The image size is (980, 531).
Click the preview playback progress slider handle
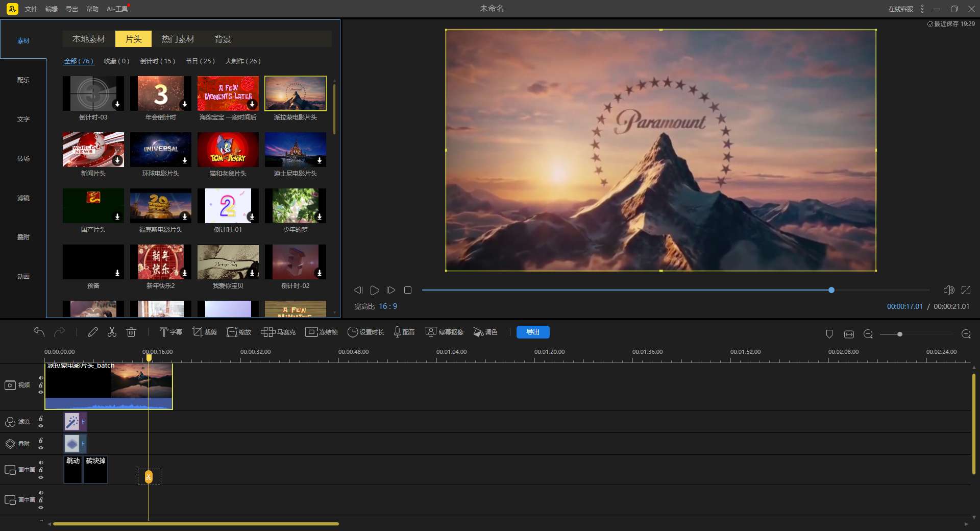(x=831, y=290)
